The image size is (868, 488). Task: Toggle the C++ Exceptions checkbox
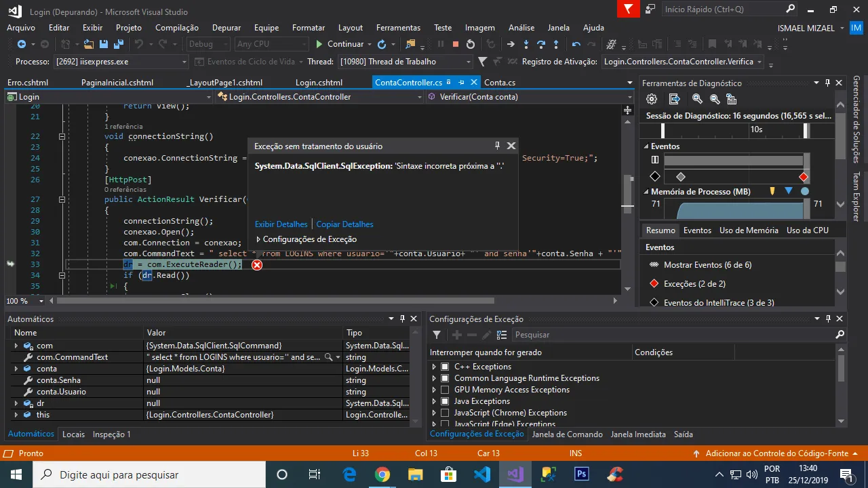[x=445, y=367]
